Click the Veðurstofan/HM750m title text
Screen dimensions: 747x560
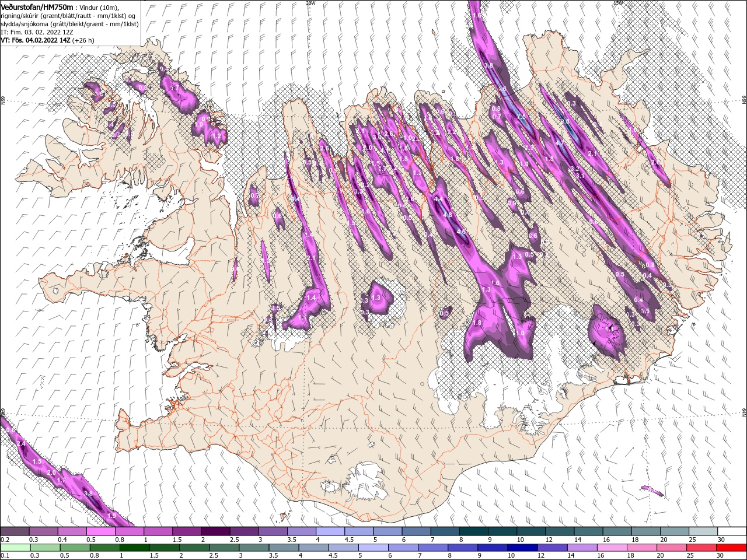point(37,7)
